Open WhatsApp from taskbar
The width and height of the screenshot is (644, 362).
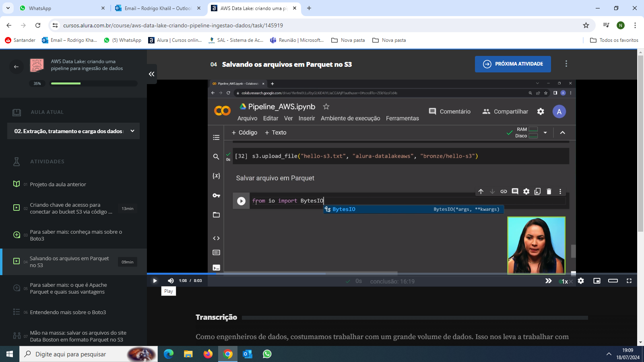click(x=267, y=354)
